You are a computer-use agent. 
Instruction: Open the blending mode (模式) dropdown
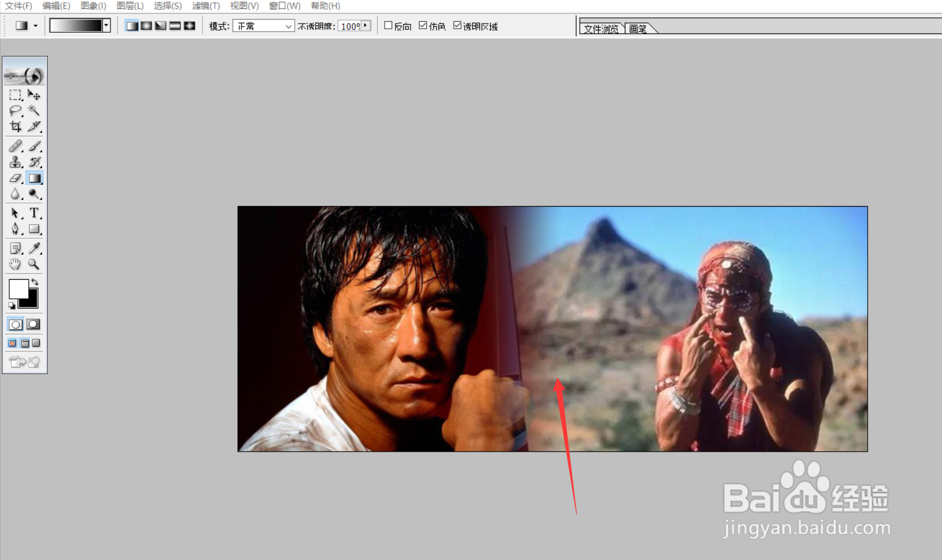click(264, 26)
